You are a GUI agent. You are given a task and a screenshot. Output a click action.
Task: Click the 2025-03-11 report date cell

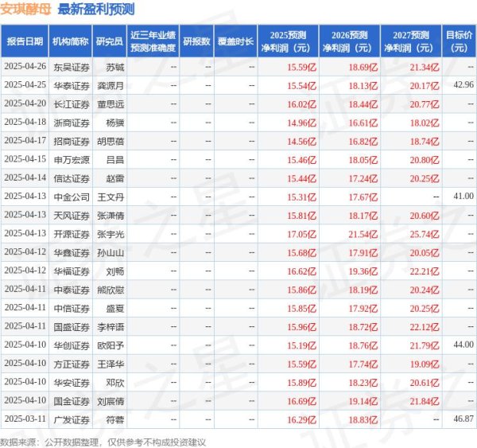click(25, 419)
